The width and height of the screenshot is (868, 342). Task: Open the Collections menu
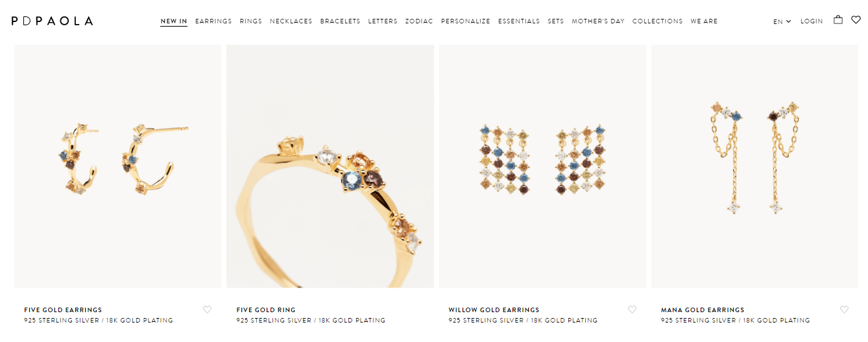(657, 21)
